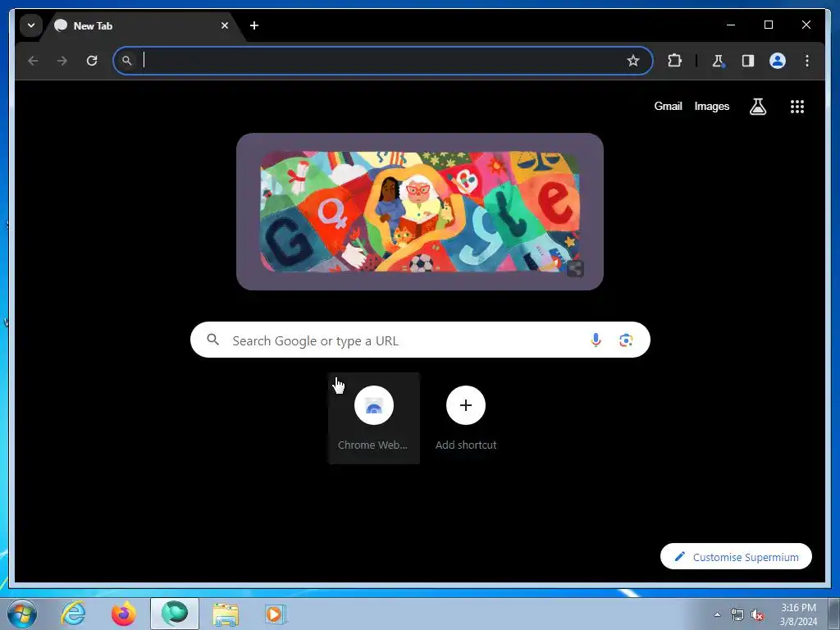This screenshot has width=840, height=630.
Task: Toggle the side panel icon
Action: click(748, 61)
